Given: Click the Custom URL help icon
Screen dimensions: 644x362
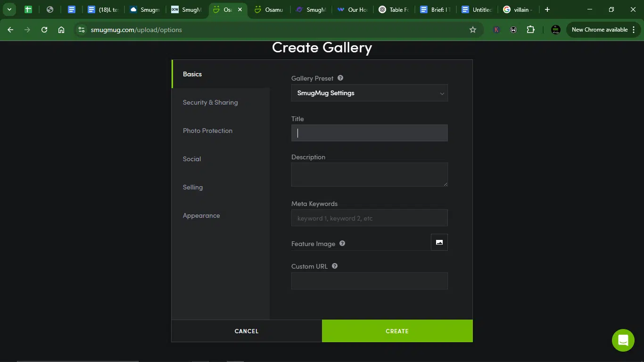Looking at the screenshot, I should coord(335,266).
